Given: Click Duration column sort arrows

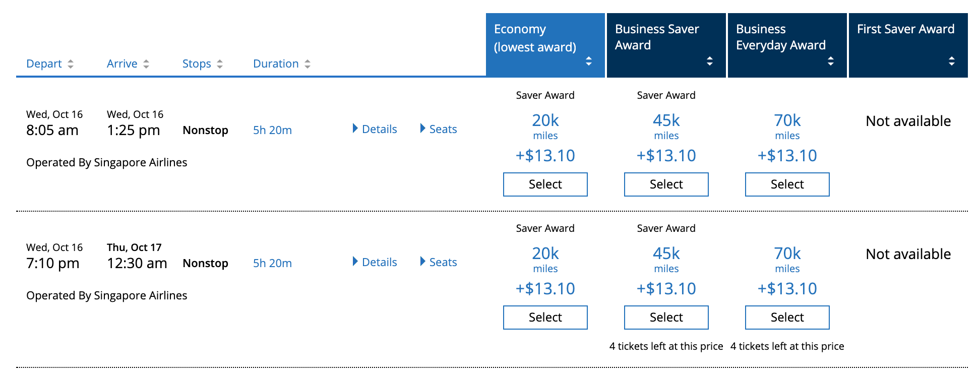Looking at the screenshot, I should pyautogui.click(x=308, y=64).
